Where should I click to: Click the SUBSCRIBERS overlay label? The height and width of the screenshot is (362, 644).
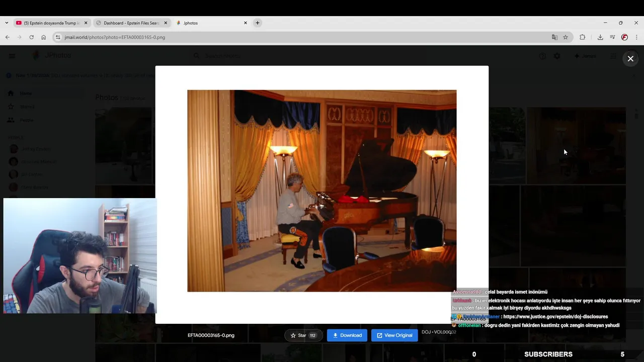[548, 354]
